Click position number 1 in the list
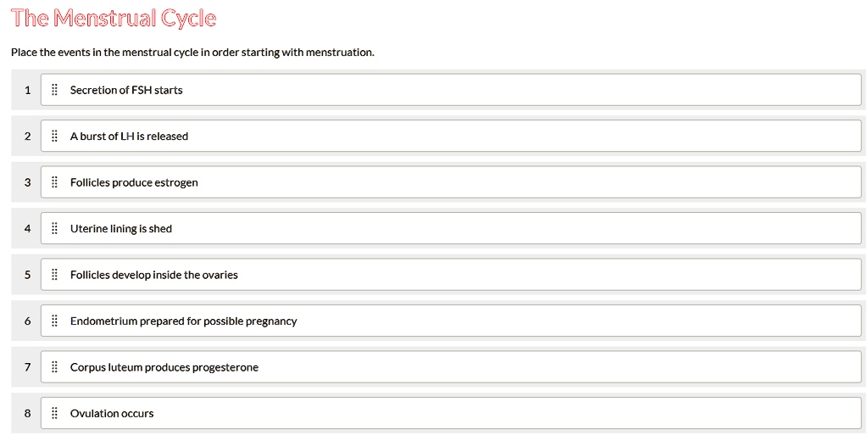This screenshot has width=868, height=441. (28, 90)
